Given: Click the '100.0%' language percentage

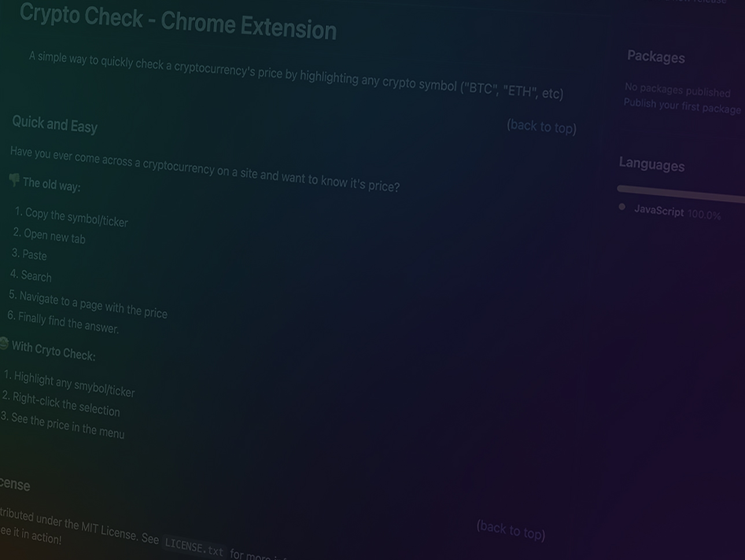Looking at the screenshot, I should [x=704, y=214].
